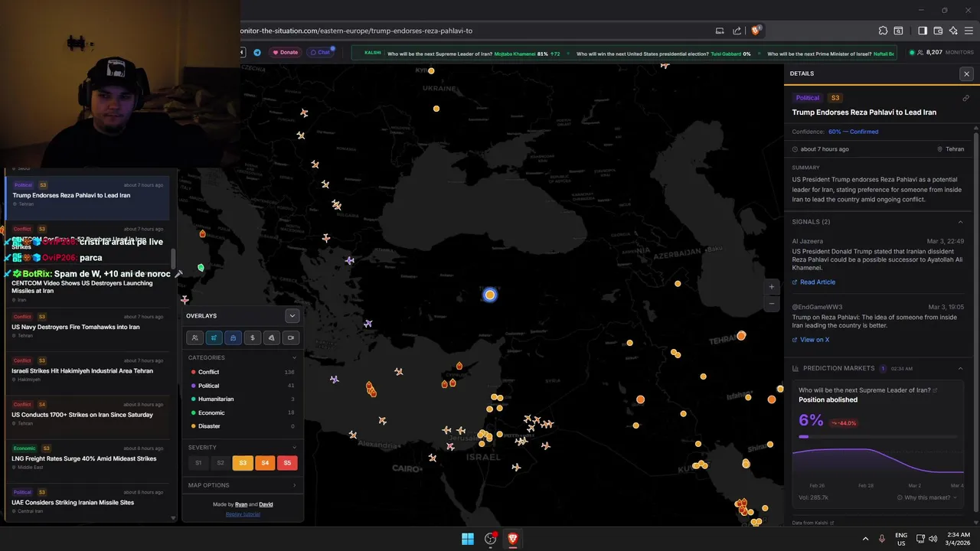Open Brave browser in taskbar
The height and width of the screenshot is (551, 980).
coord(512,539)
